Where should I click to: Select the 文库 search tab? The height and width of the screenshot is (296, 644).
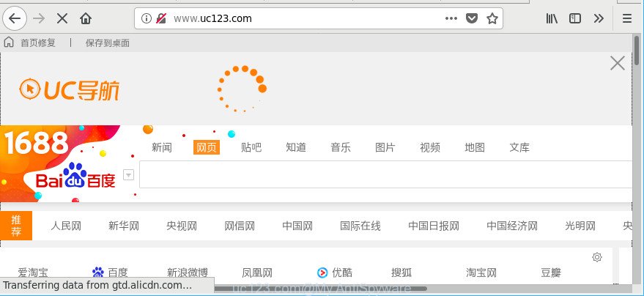pos(519,147)
